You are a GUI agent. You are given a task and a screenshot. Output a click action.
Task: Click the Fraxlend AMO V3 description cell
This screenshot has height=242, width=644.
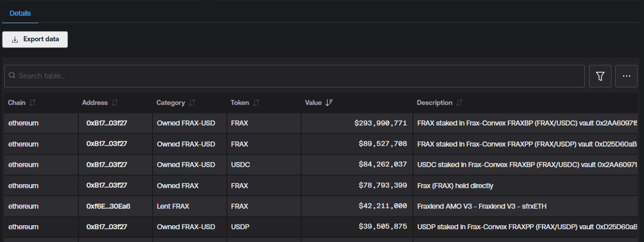click(482, 206)
